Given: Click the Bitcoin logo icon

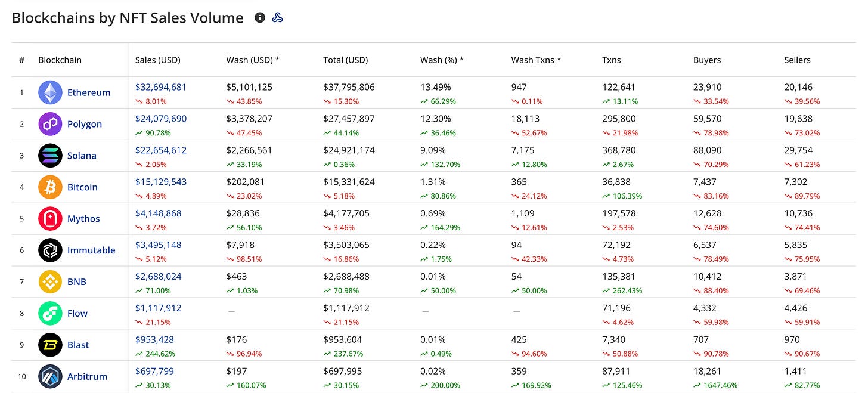Looking at the screenshot, I should coord(50,187).
